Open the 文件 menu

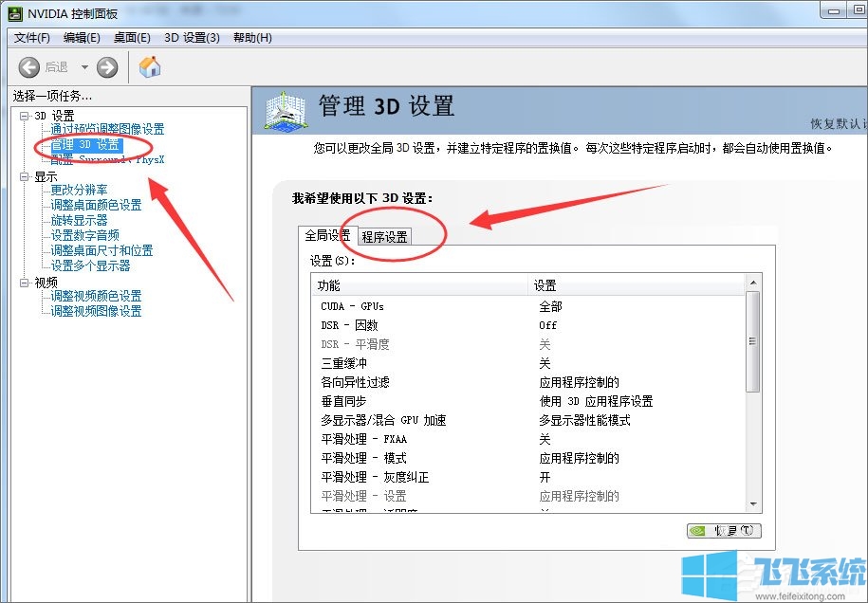click(x=31, y=38)
